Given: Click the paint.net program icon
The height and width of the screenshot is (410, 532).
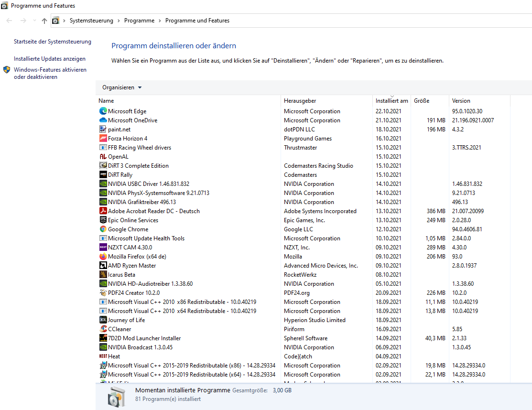Looking at the screenshot, I should (x=103, y=129).
